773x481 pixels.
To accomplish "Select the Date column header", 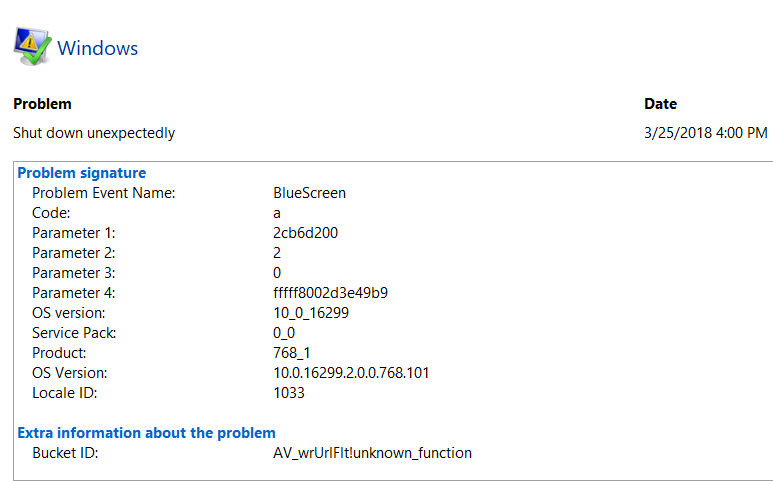I will [x=660, y=104].
